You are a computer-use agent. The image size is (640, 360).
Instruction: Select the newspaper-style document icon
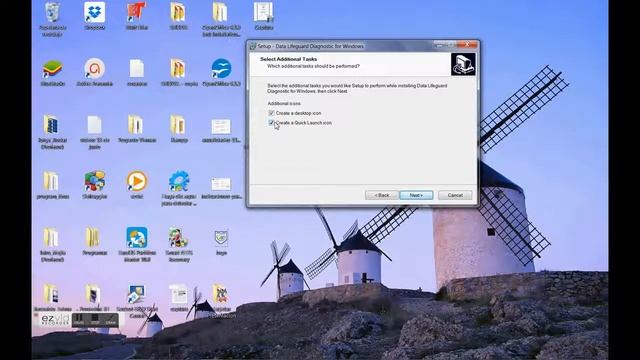[x=178, y=294]
